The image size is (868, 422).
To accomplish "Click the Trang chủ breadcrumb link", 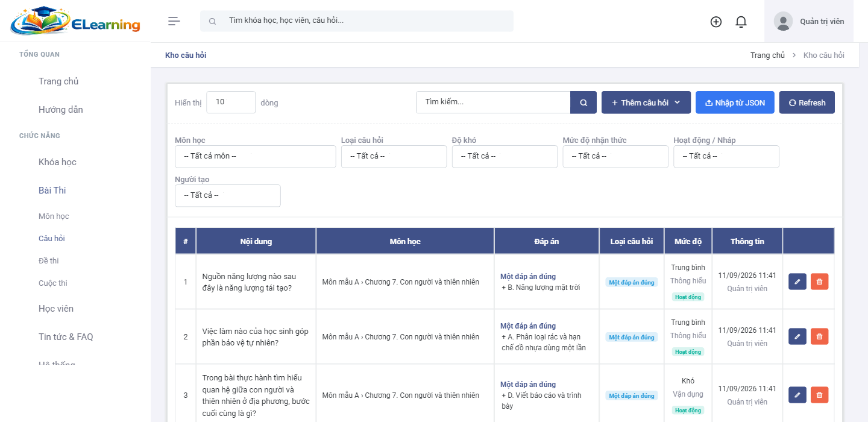I will click(767, 55).
